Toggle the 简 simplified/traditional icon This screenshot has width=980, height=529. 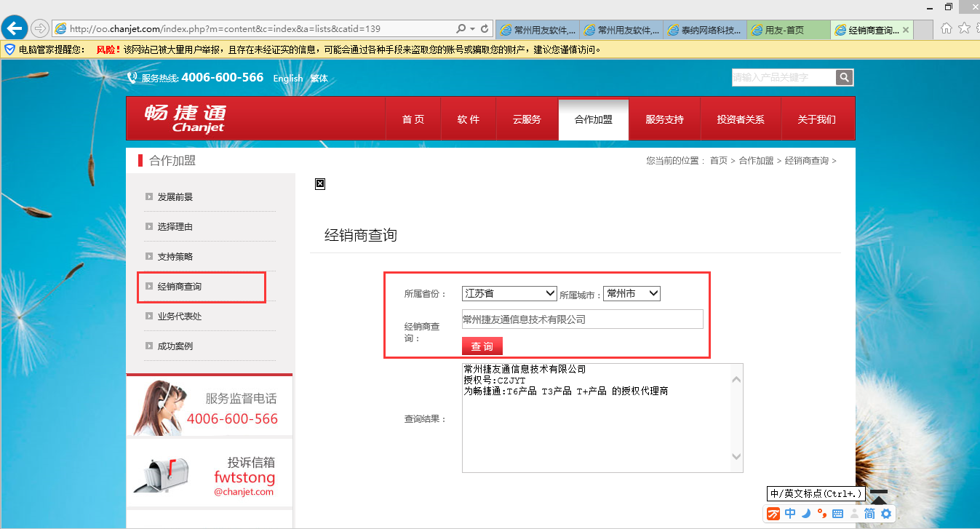tap(869, 514)
